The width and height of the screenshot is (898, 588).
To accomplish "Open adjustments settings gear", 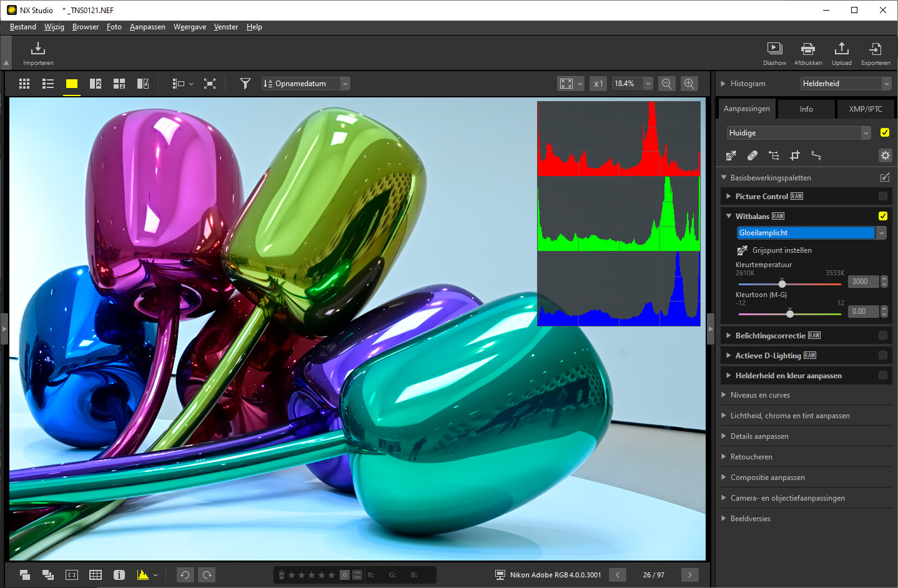I will coord(886,155).
